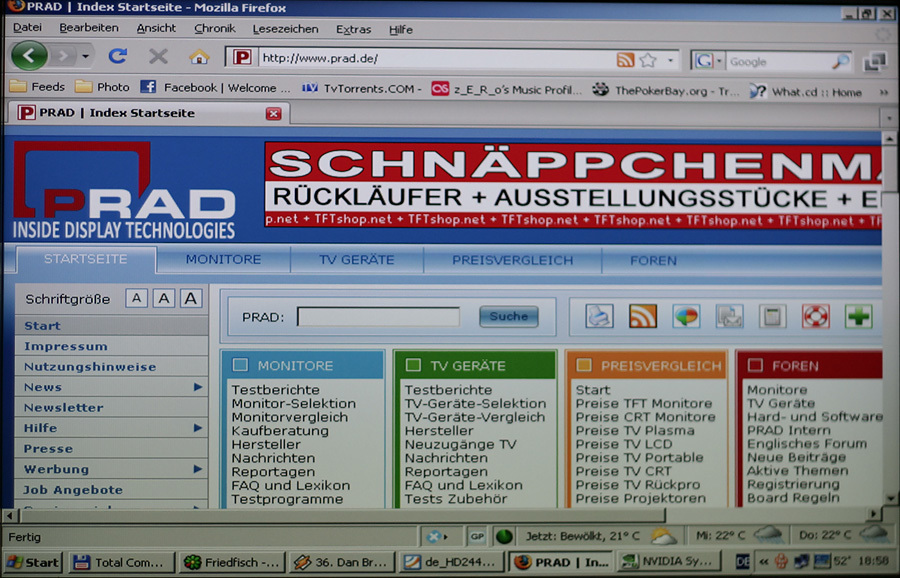The image size is (900, 578).
Task: Switch to the FOREN site tab
Action: 653,261
